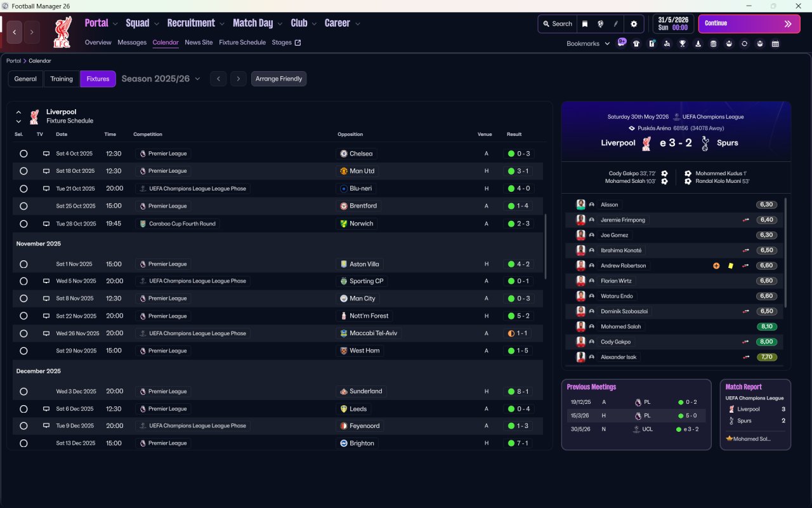This screenshot has width=812, height=508.
Task: Open the News Site sub-menu item
Action: [x=199, y=43]
